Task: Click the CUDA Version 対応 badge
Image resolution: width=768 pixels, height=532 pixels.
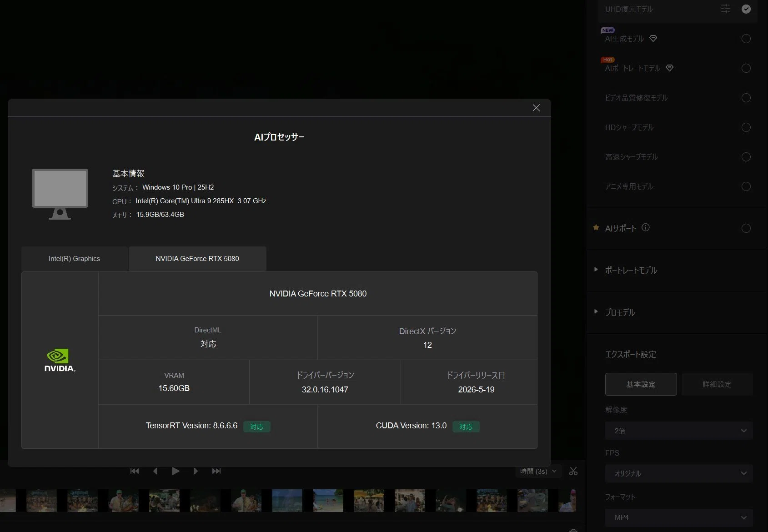Action: pos(466,427)
